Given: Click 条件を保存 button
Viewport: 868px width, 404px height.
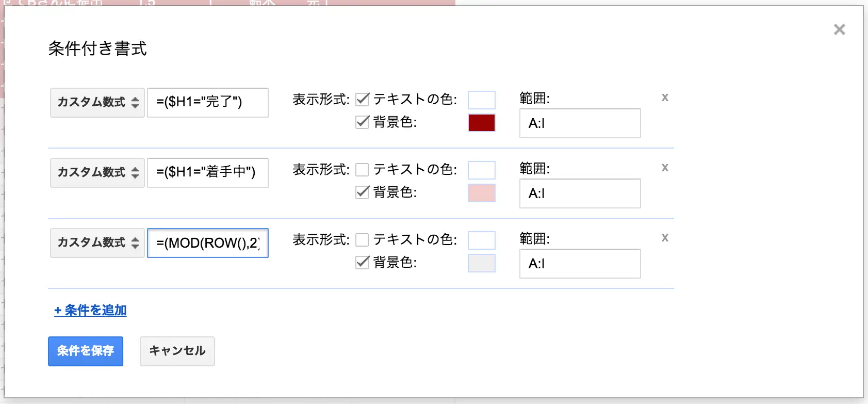Looking at the screenshot, I should point(86,351).
